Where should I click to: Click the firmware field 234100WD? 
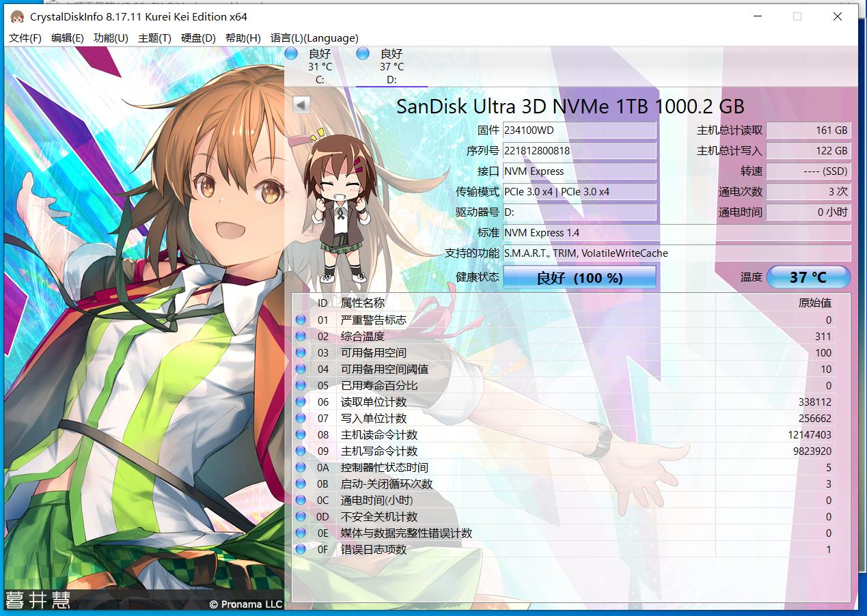tap(579, 130)
